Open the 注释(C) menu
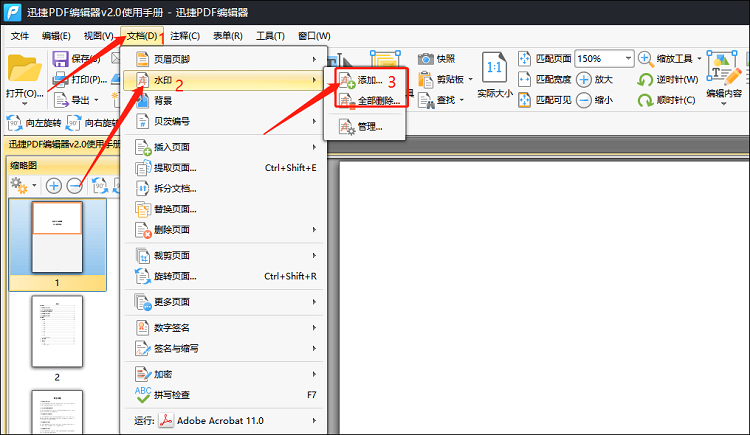Screen dimensions: 750x435 (x=185, y=36)
